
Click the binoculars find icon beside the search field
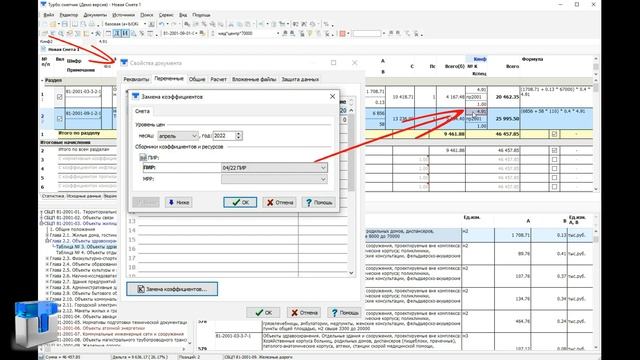click(285, 33)
